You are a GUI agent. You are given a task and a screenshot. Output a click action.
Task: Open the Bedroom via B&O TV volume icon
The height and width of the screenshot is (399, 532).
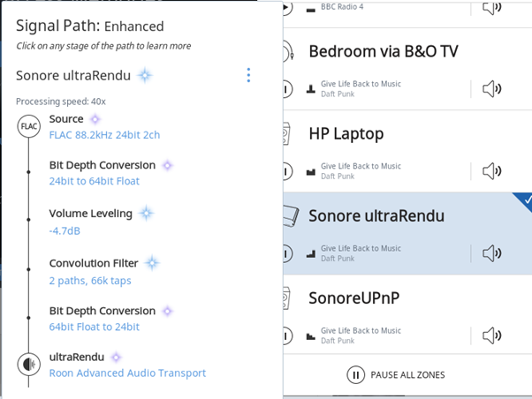pos(492,89)
